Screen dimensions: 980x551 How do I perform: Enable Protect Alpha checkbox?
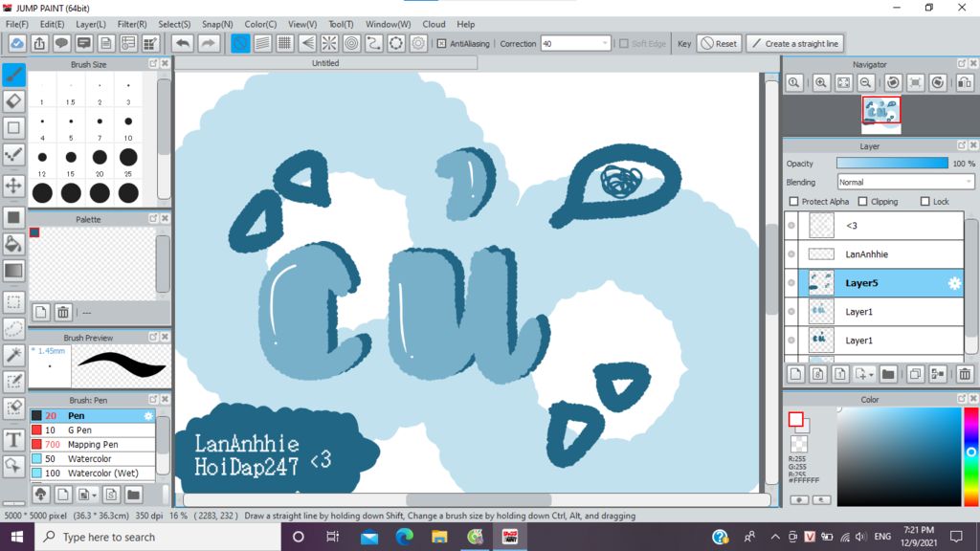pos(793,201)
